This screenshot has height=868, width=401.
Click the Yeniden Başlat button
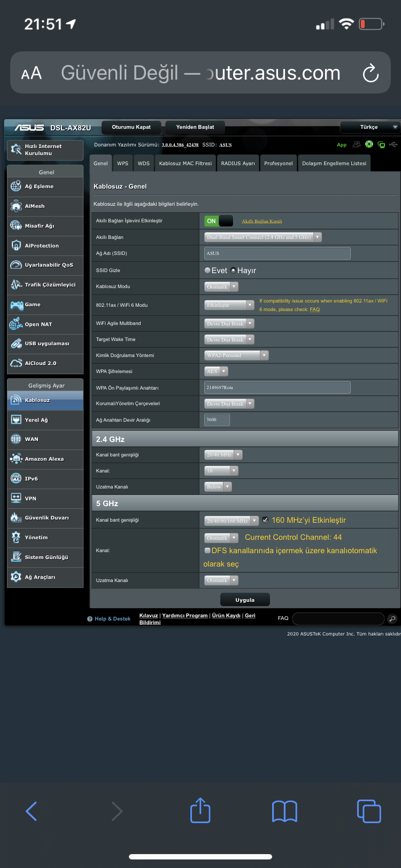(x=195, y=127)
